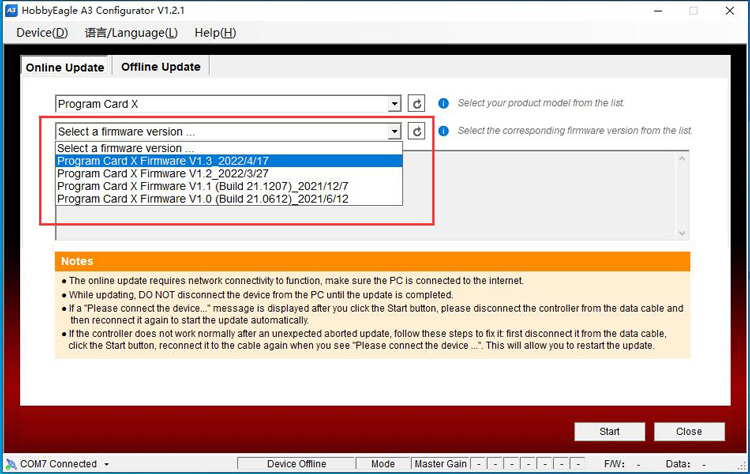750x474 pixels.
Task: Click info icon next to firmware version hint
Action: pos(443,131)
